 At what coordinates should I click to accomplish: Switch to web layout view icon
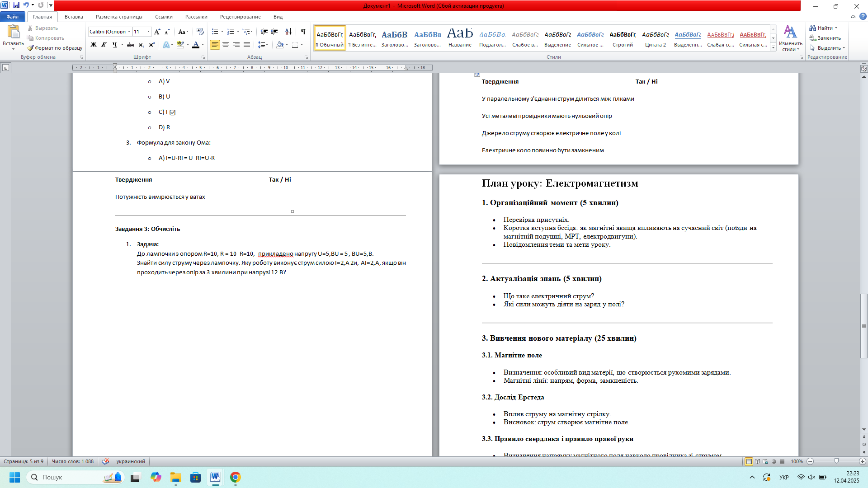point(765,461)
